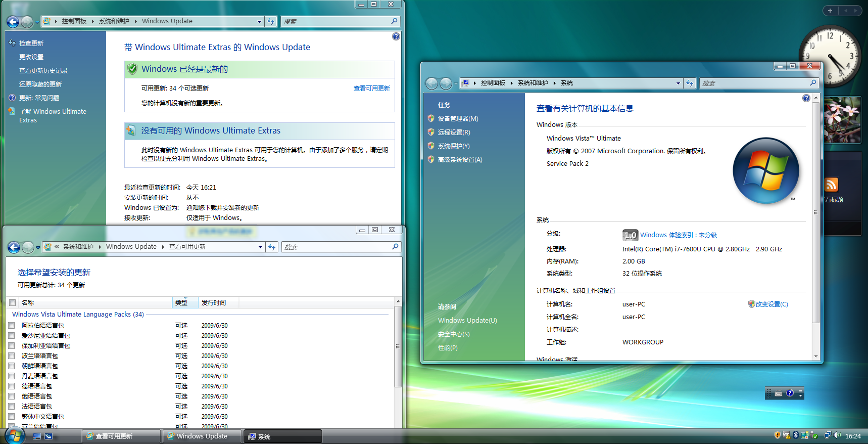
Task: Click the update list vertical scrollbar thumb
Action: pos(398,346)
